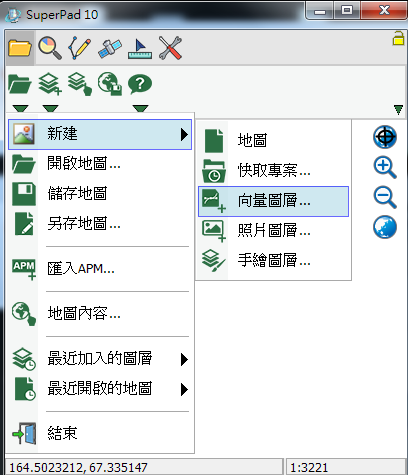Image resolution: width=408 pixels, height=475 pixels.
Task: Zoom out with the minus magnifier
Action: click(x=385, y=197)
